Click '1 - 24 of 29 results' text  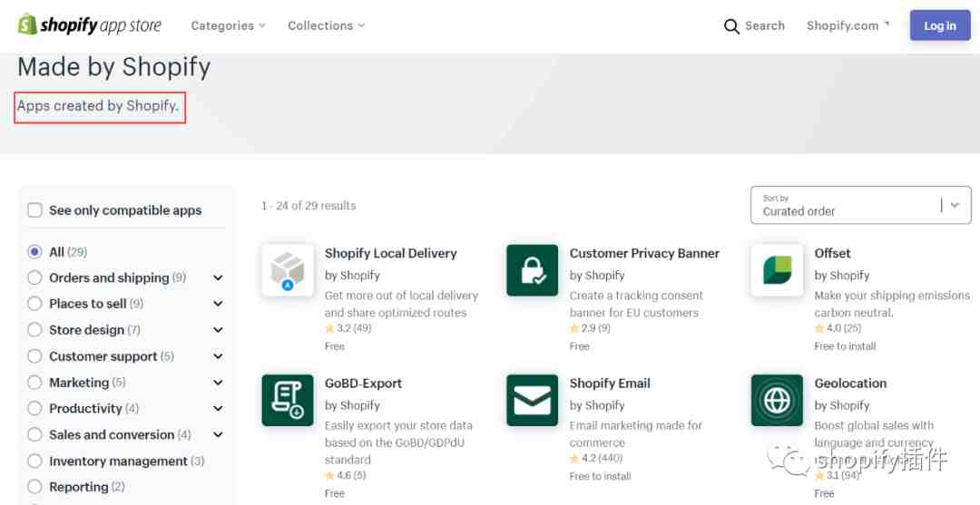[x=309, y=206]
